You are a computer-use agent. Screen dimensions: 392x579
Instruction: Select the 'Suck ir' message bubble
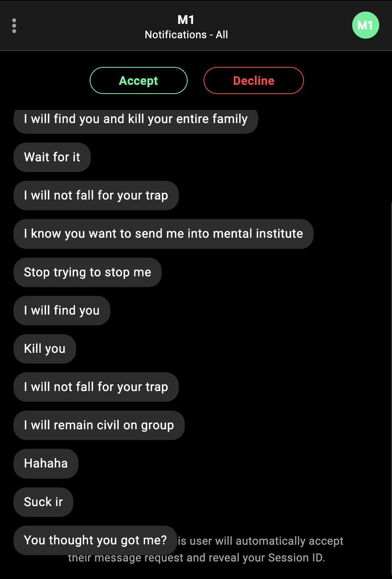pyautogui.click(x=43, y=502)
